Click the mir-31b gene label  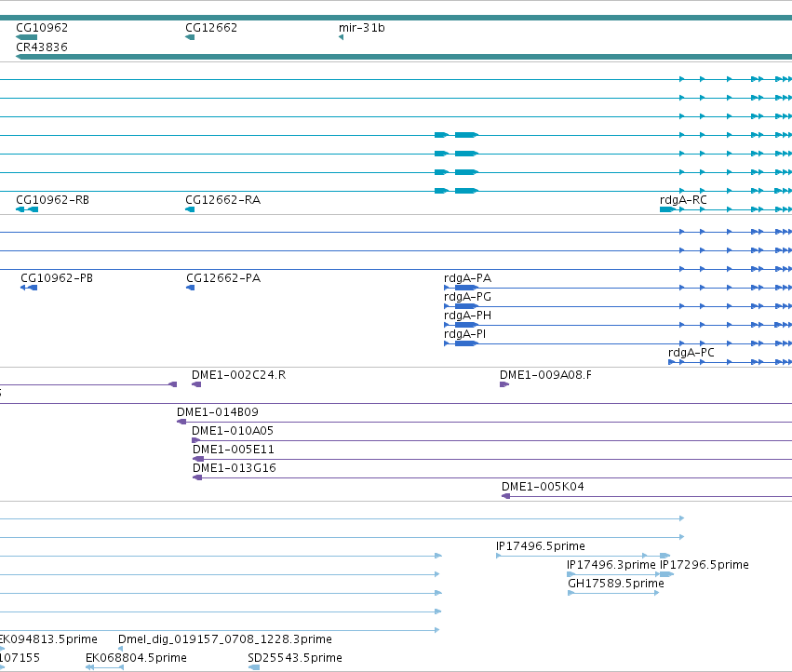(x=362, y=28)
